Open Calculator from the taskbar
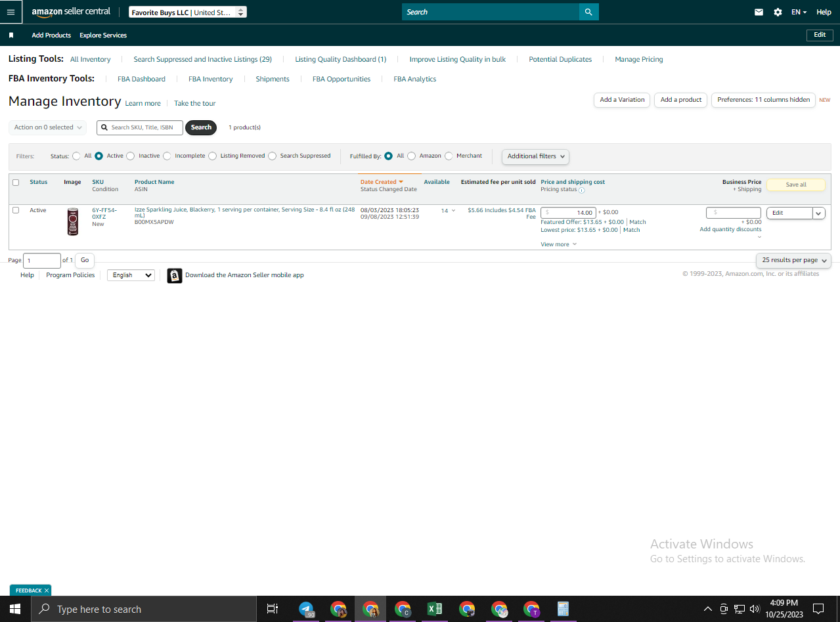Viewport: 840px width, 622px height. point(563,609)
